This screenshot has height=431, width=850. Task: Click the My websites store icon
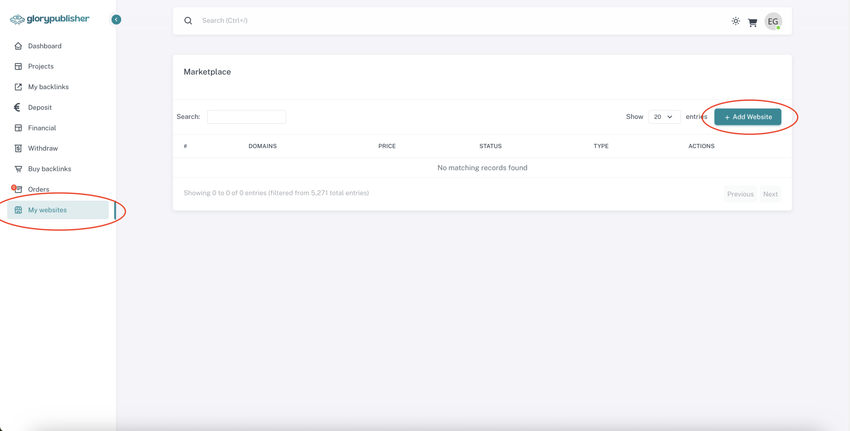pyautogui.click(x=18, y=210)
